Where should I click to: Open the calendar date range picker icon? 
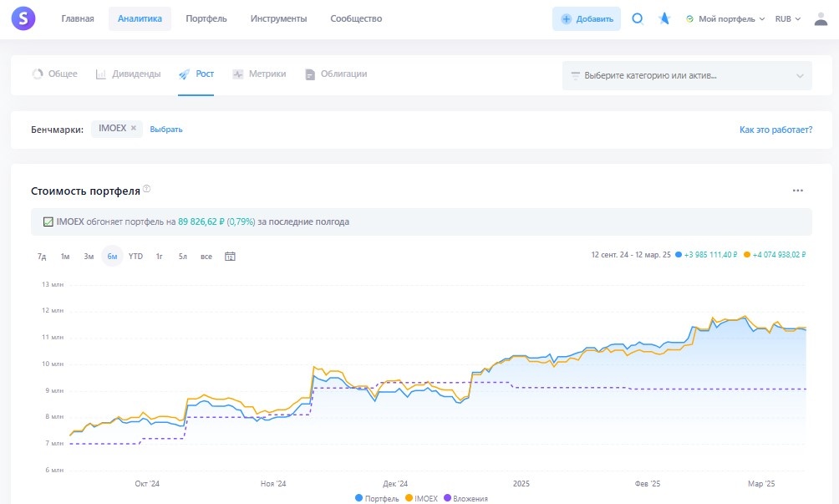[x=230, y=257]
